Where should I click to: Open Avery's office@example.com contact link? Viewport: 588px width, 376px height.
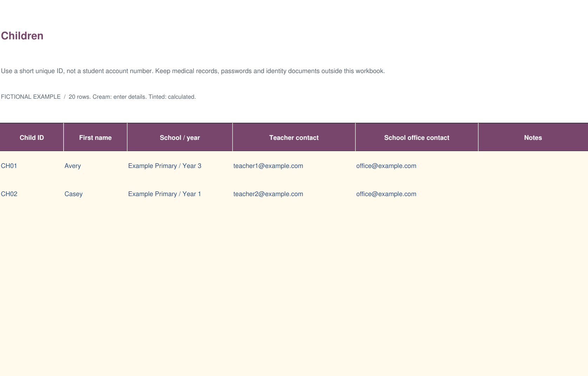tap(386, 166)
